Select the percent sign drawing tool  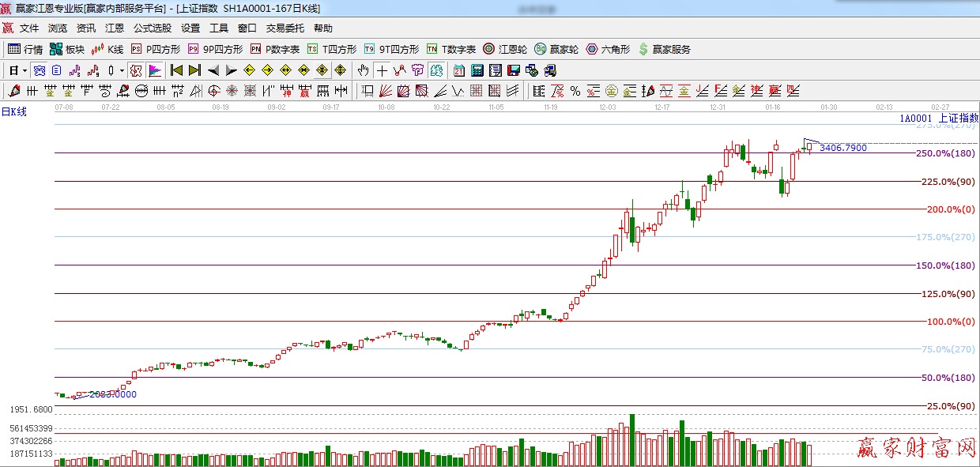(x=575, y=91)
